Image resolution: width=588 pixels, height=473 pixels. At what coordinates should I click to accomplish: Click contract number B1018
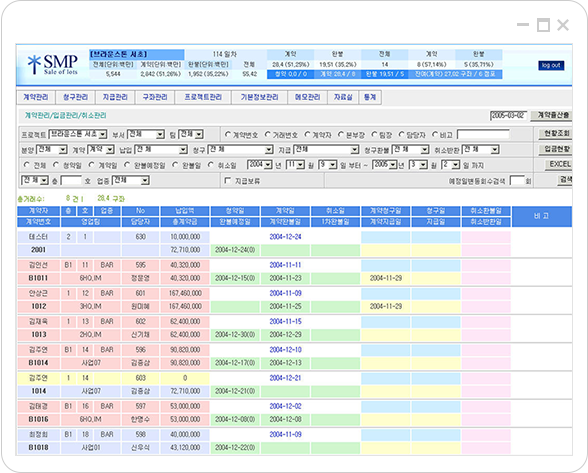[38, 447]
